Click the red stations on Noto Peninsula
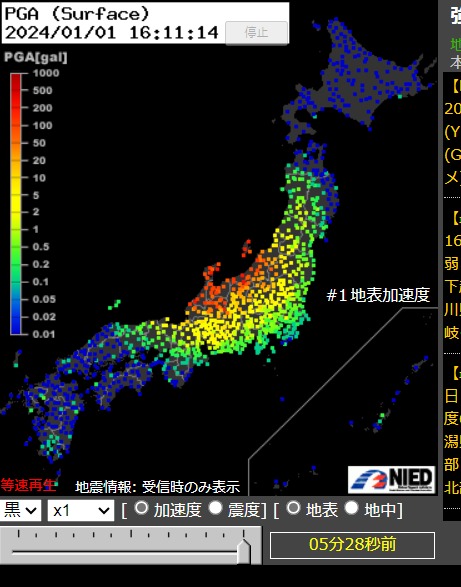 [212, 272]
